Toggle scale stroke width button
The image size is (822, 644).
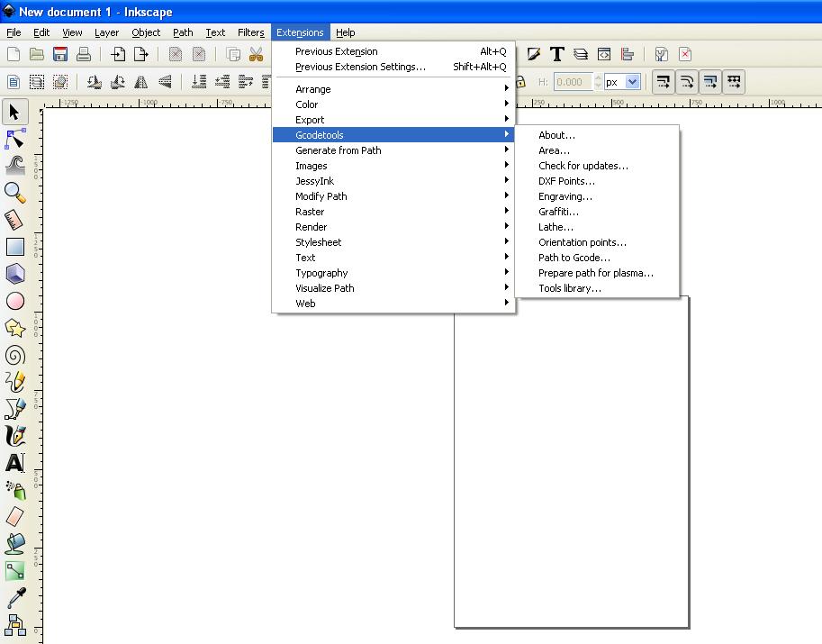point(664,82)
